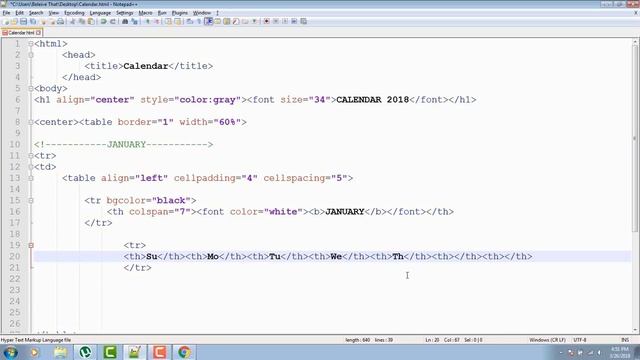Click the vertical scrollbar in the editor
This screenshot has height=360, width=640.
[x=636, y=139]
